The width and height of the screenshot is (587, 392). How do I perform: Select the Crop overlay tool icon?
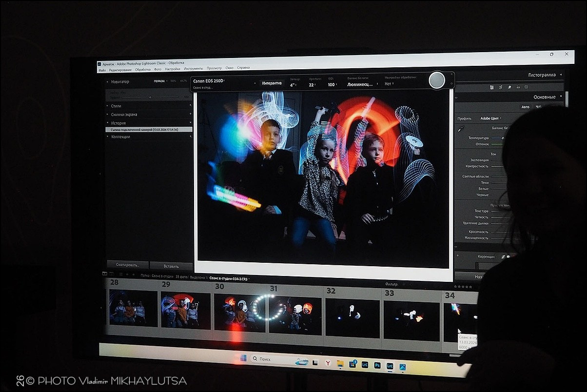tap(501, 87)
